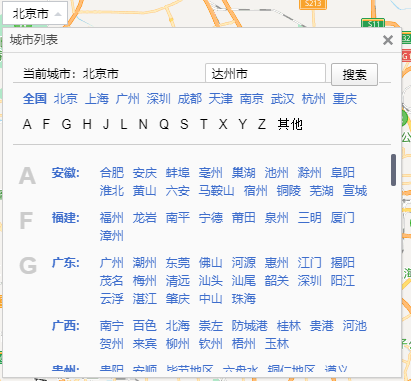Jump to letter N in index

143,124
